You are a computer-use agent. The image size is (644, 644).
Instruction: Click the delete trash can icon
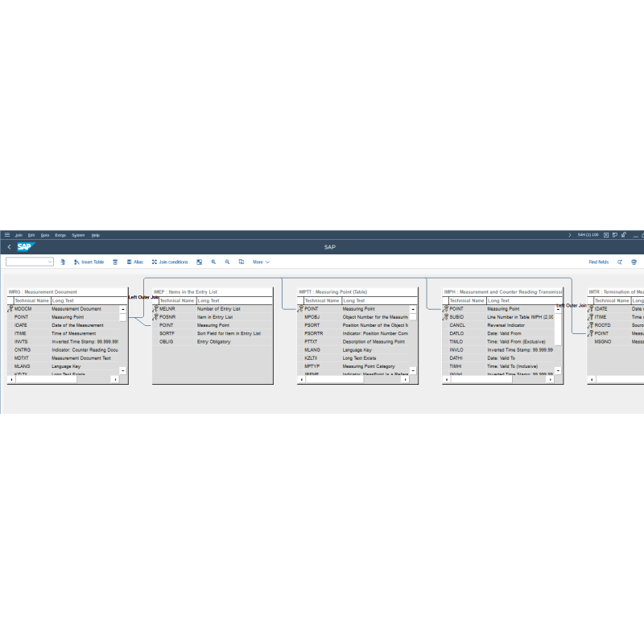coord(115,262)
